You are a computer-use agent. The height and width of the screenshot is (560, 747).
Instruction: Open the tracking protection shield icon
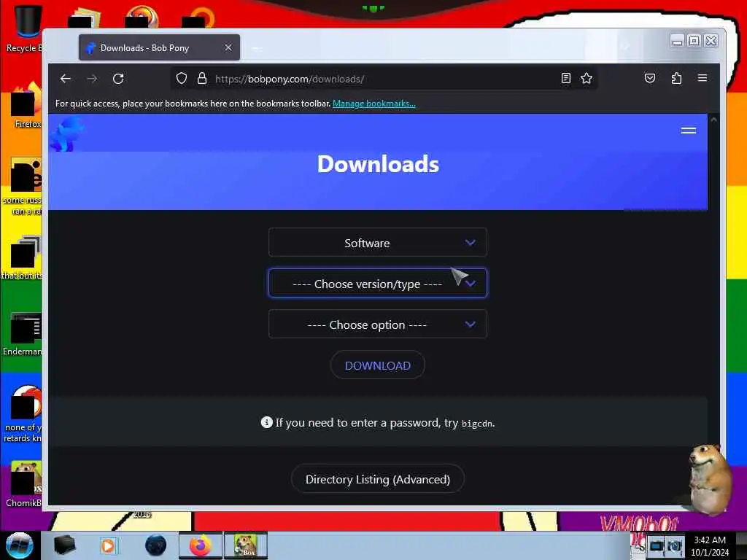[182, 78]
